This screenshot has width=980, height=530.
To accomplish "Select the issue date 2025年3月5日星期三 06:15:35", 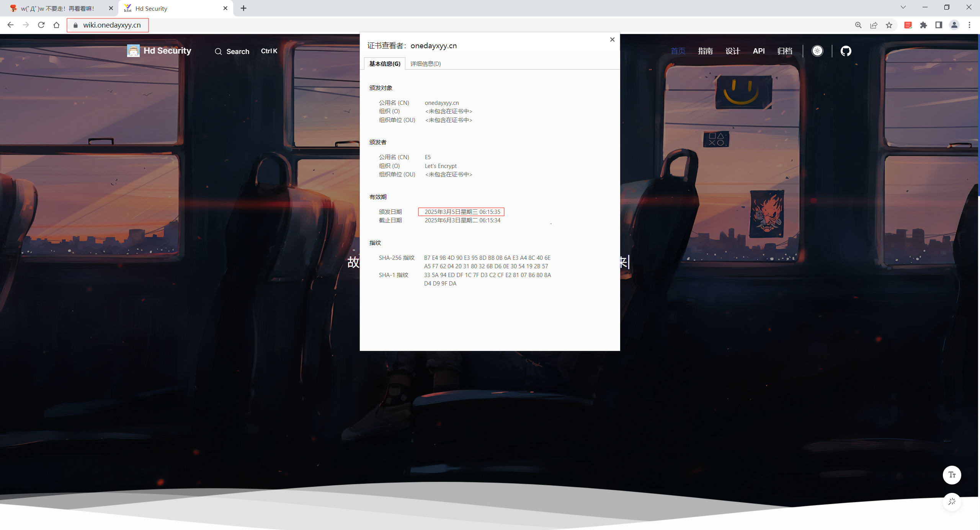I will [462, 212].
